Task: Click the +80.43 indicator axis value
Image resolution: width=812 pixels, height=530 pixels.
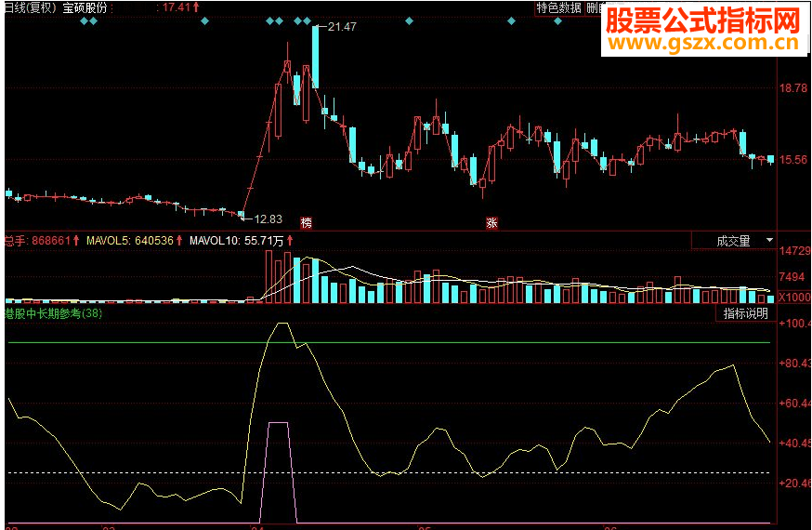Action: 795,364
